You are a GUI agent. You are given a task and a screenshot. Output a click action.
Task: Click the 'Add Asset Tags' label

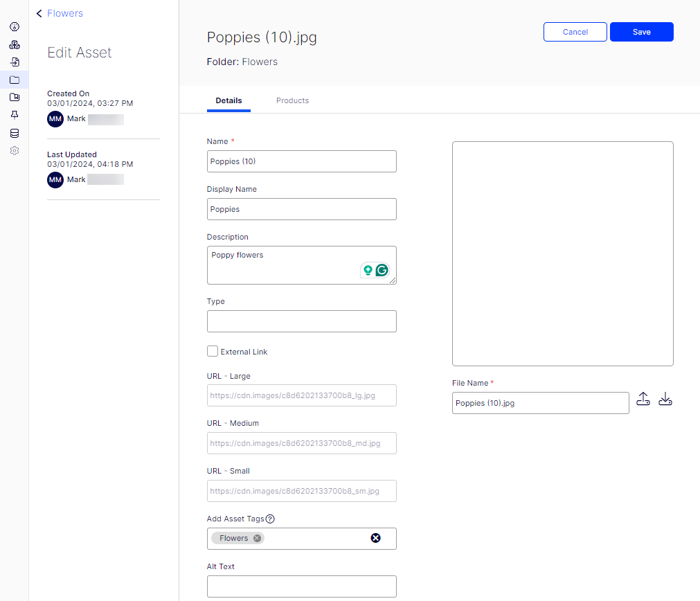pos(235,519)
